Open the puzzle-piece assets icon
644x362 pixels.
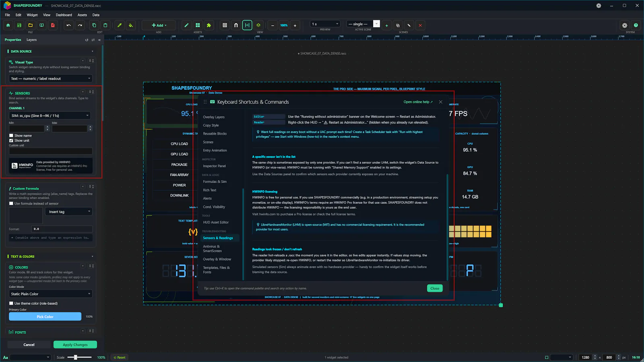click(208, 25)
